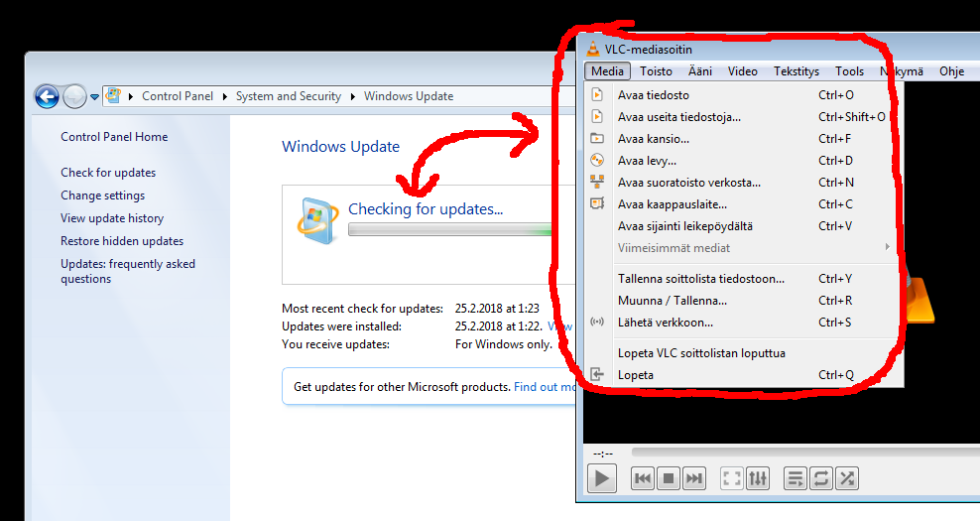980x521 pixels.
Task: Open the Ohje menu
Action: pyautogui.click(x=951, y=71)
